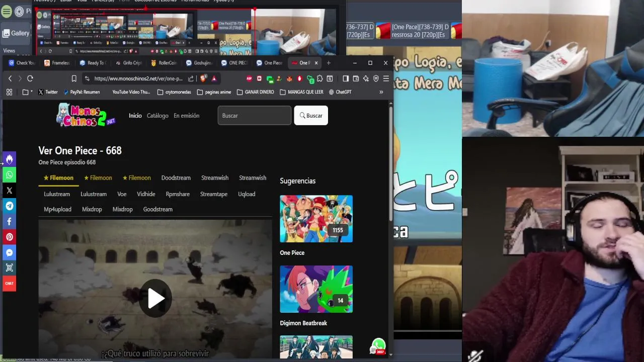Open the Brave VPN shield icon
The height and width of the screenshot is (362, 644).
[376, 78]
